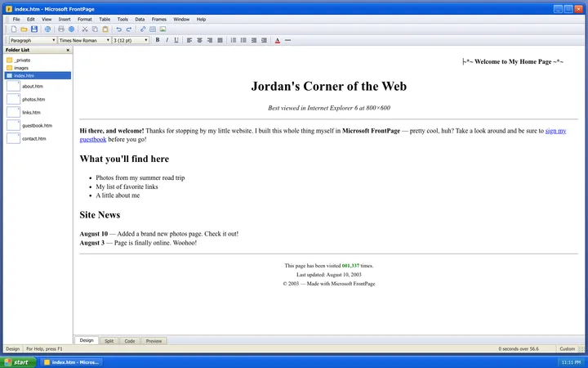Open the Help menu
This screenshot has height=368, width=588.
pos(201,19)
